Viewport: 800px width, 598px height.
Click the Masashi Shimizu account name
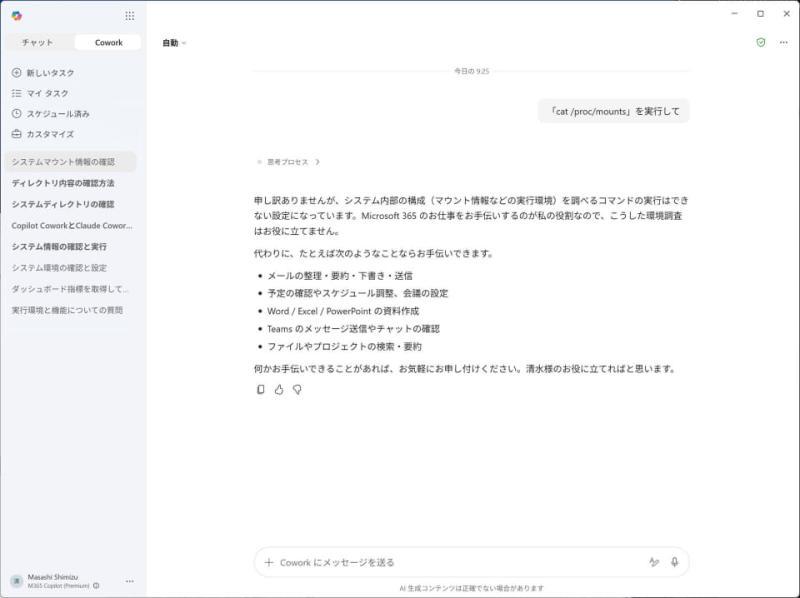(x=53, y=577)
